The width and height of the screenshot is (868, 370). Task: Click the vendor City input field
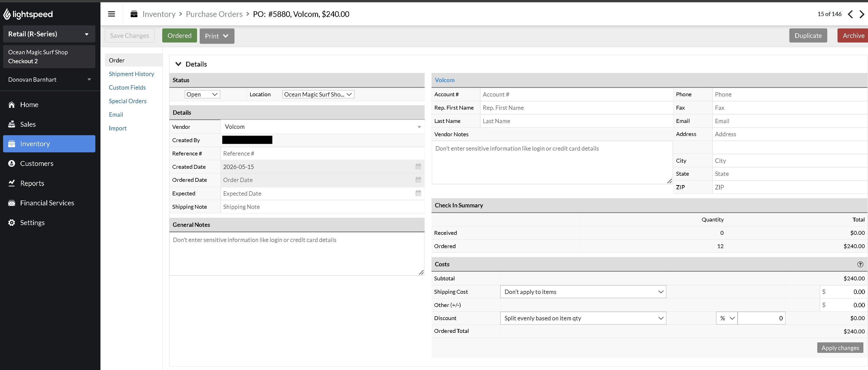tap(790, 161)
